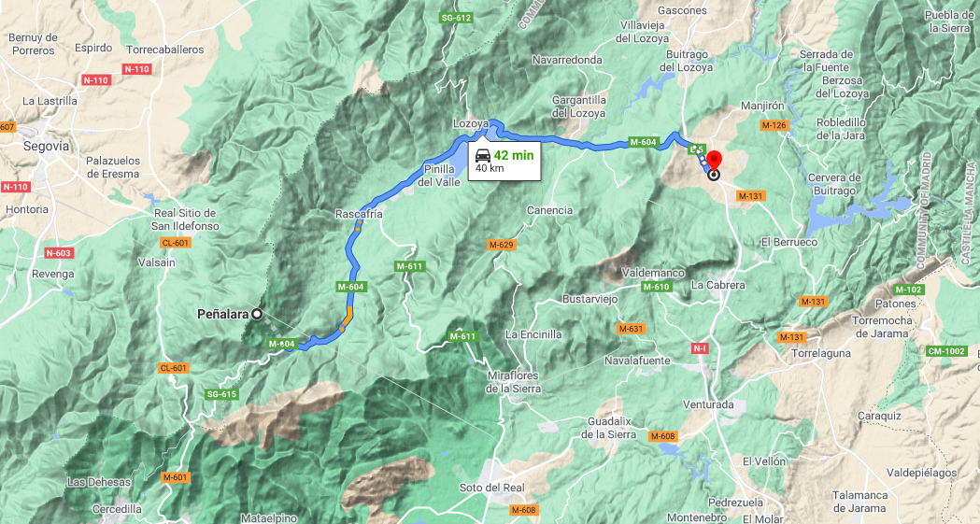The height and width of the screenshot is (524, 980).
Task: Click the SG-612 road shield
Action: coord(456,18)
